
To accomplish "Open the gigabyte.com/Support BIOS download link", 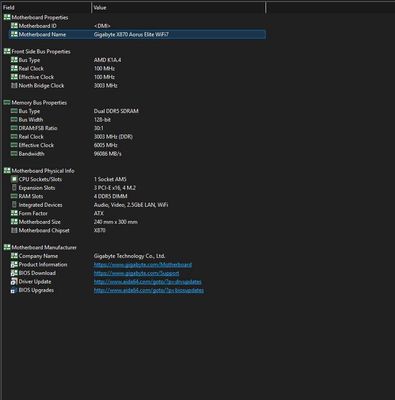I will (136, 273).
